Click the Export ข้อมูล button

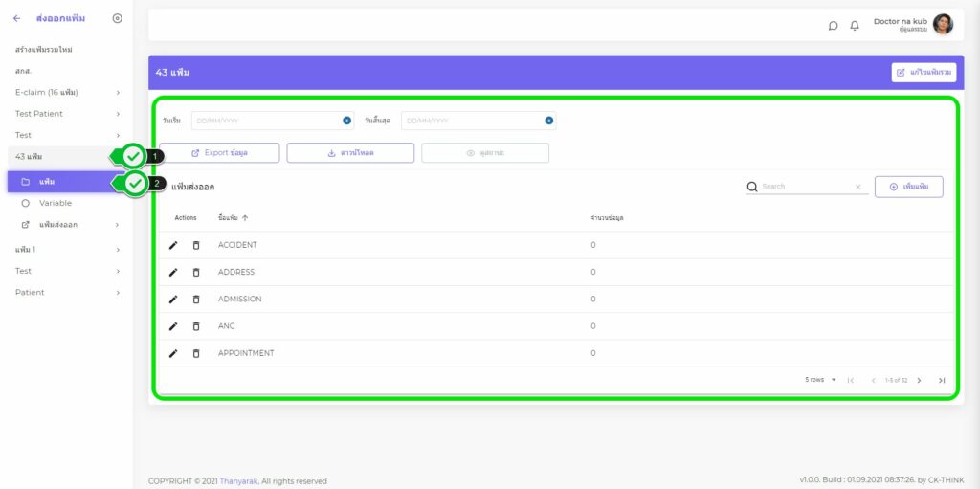[219, 153]
